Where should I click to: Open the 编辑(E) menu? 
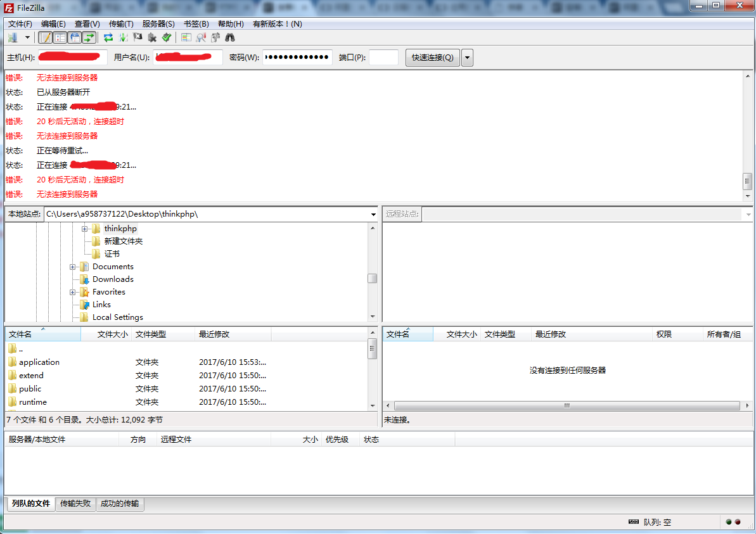tap(53, 24)
